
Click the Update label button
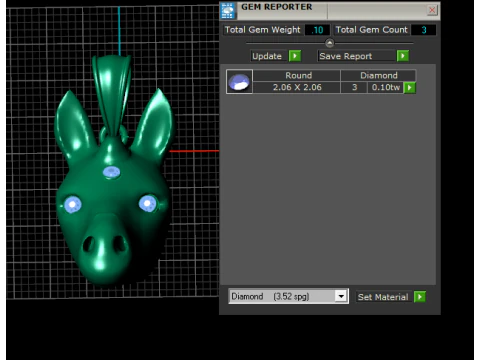tap(267, 56)
